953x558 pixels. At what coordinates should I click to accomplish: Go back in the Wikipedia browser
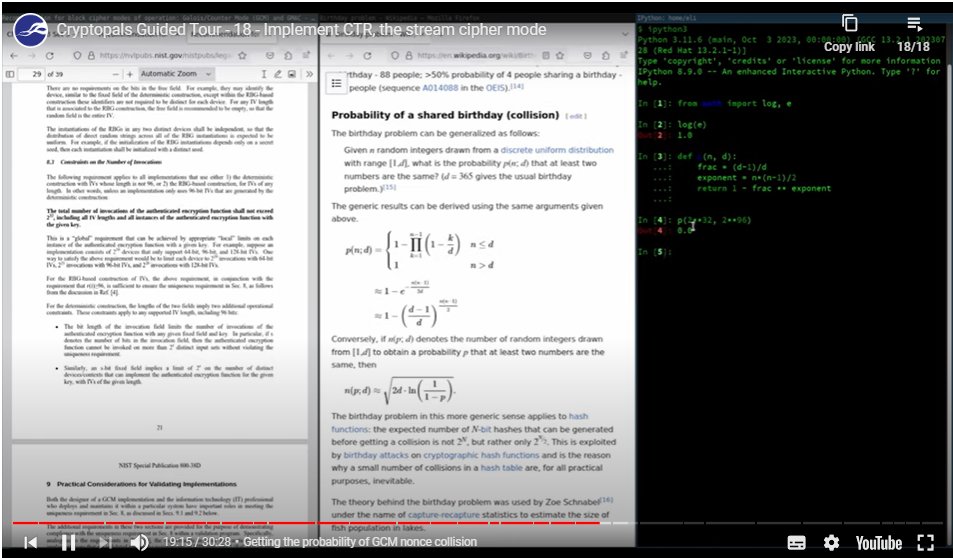click(x=332, y=55)
